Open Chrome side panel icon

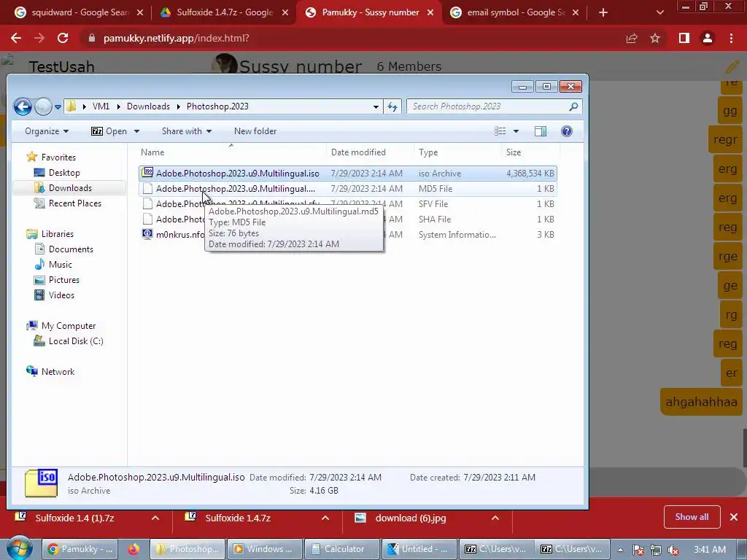684,38
